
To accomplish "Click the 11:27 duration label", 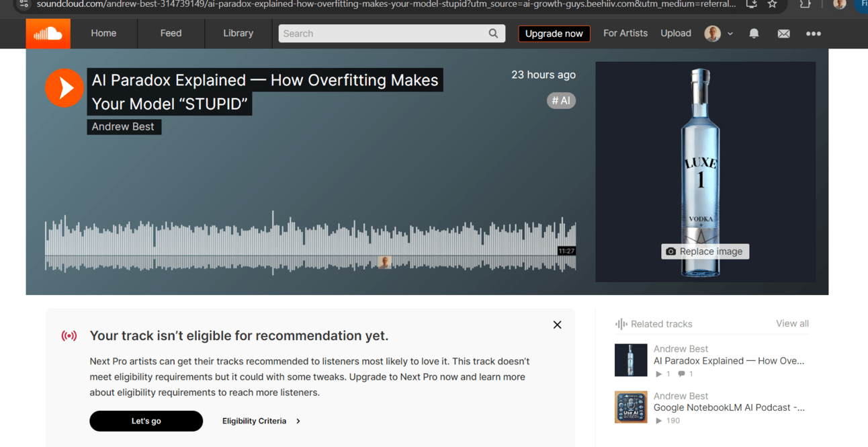I will click(x=566, y=251).
